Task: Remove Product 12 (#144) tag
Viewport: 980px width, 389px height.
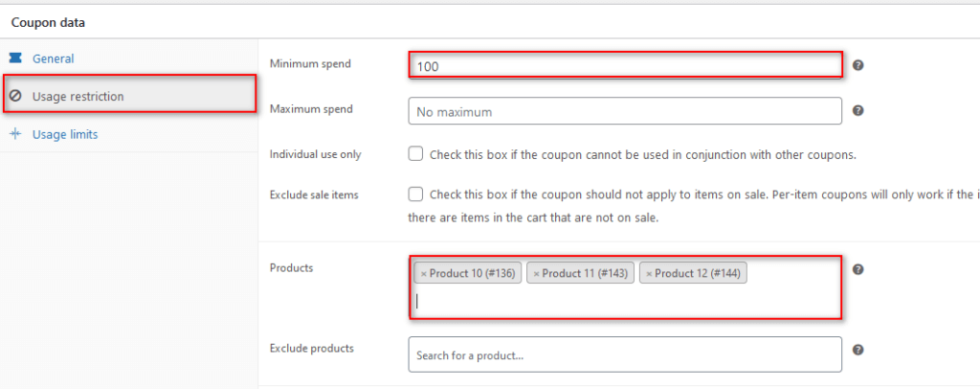Action: point(649,274)
